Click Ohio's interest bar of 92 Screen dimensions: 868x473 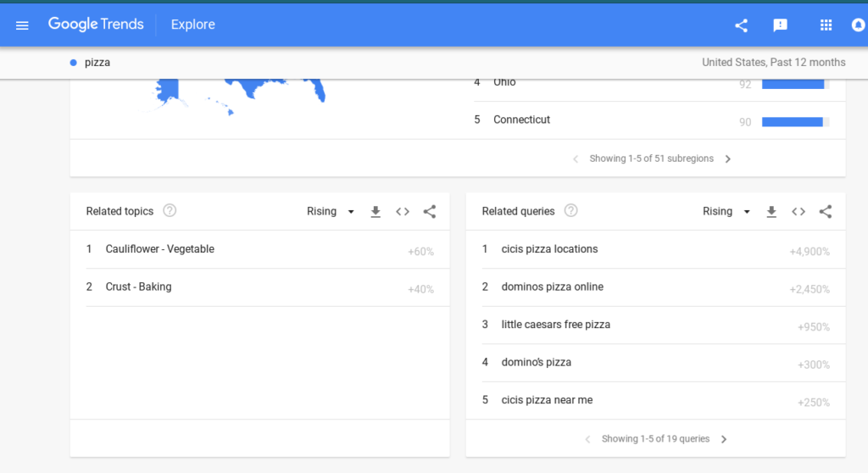[795, 84]
